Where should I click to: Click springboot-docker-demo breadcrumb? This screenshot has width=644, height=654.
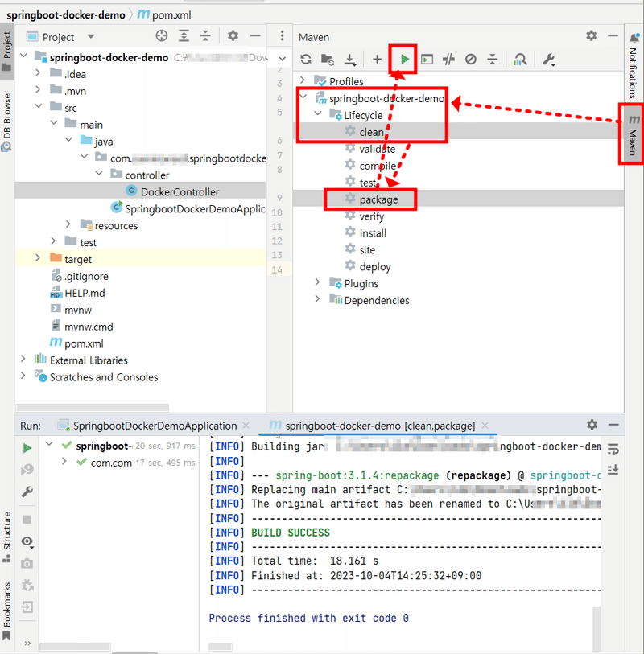tap(66, 15)
